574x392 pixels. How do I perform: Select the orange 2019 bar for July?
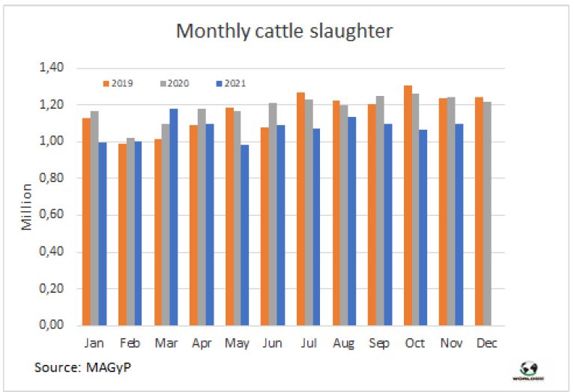coord(300,209)
